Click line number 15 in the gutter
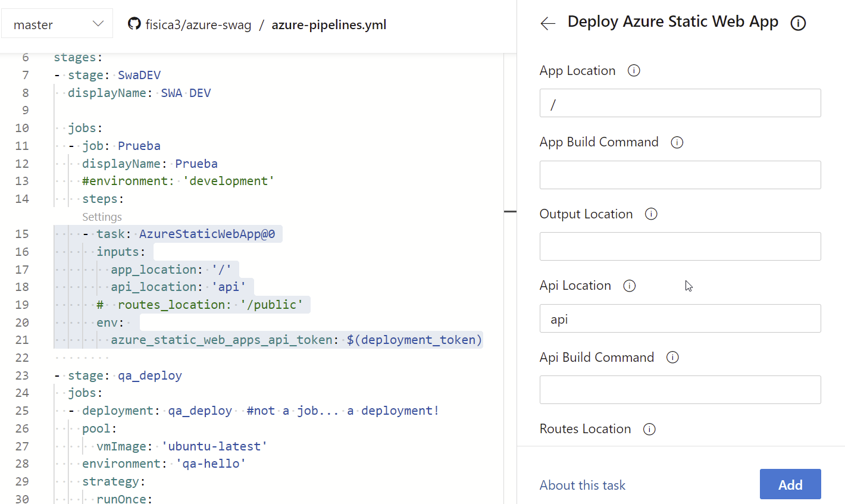The height and width of the screenshot is (504, 845). click(x=22, y=234)
